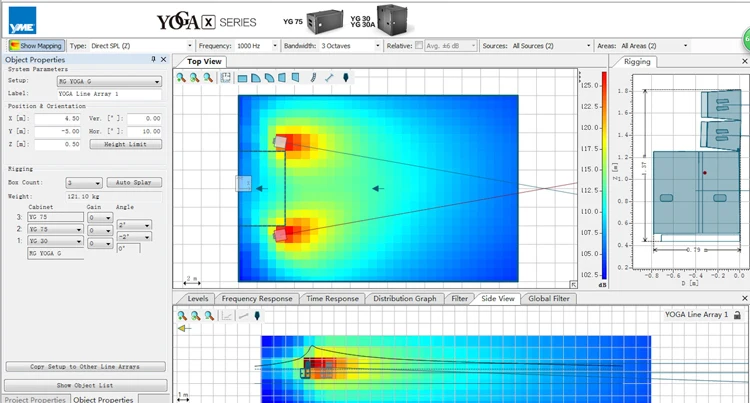Click the Auto Splay button
The image size is (750, 403).
[x=134, y=183]
